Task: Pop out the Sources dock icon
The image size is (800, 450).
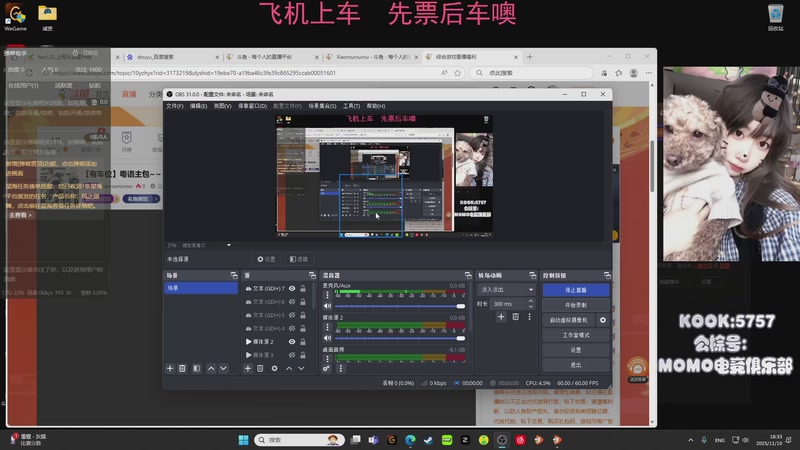Action: click(312, 275)
